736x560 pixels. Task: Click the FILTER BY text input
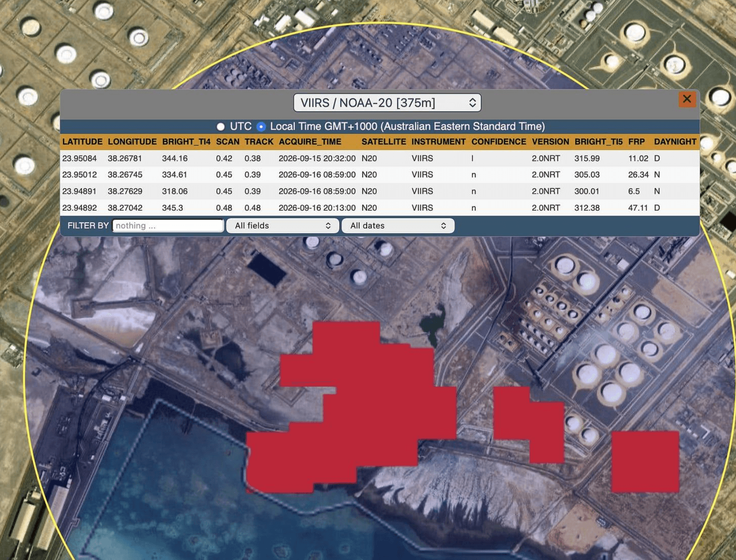coord(168,226)
